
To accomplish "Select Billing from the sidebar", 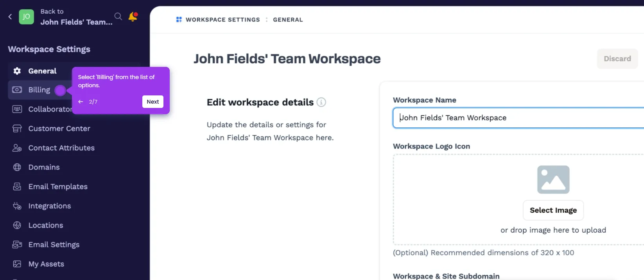I will 39,90.
